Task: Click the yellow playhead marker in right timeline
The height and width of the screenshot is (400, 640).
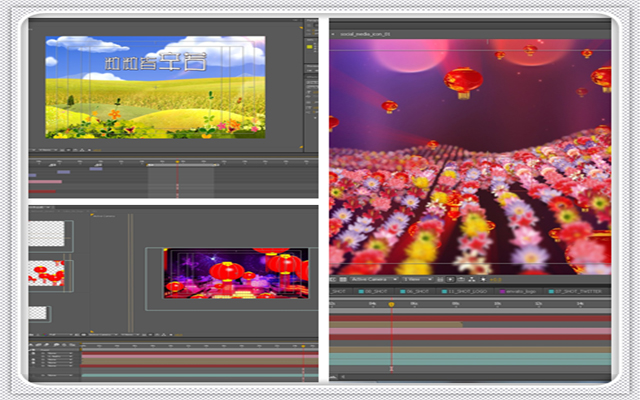Action: [391, 305]
